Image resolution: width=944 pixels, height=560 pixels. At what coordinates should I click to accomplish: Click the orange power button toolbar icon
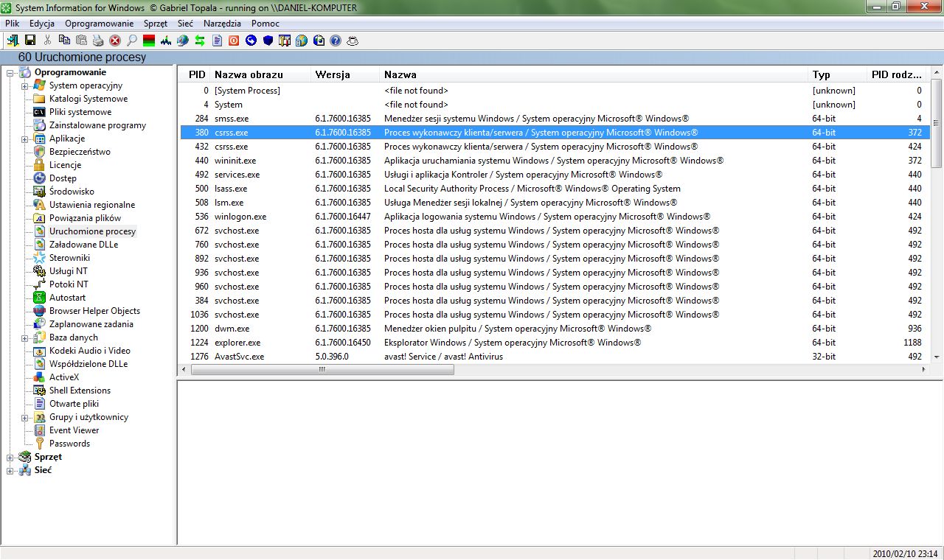coord(234,41)
